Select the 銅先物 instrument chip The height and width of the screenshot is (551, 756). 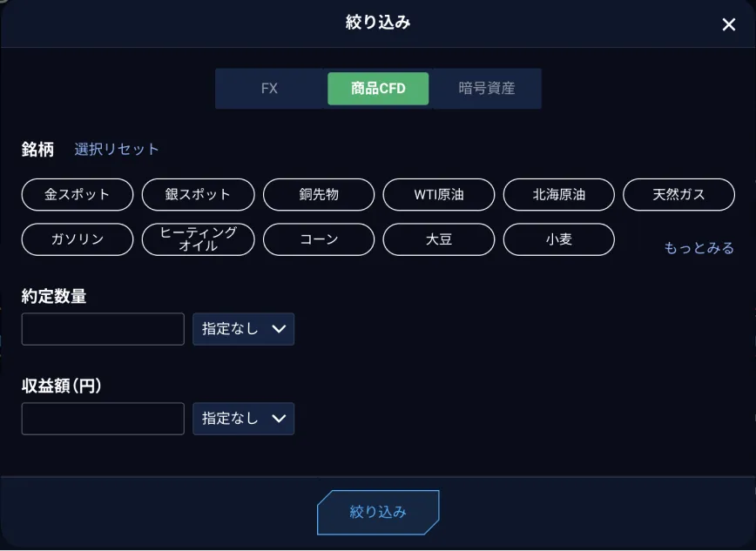pyautogui.click(x=319, y=194)
